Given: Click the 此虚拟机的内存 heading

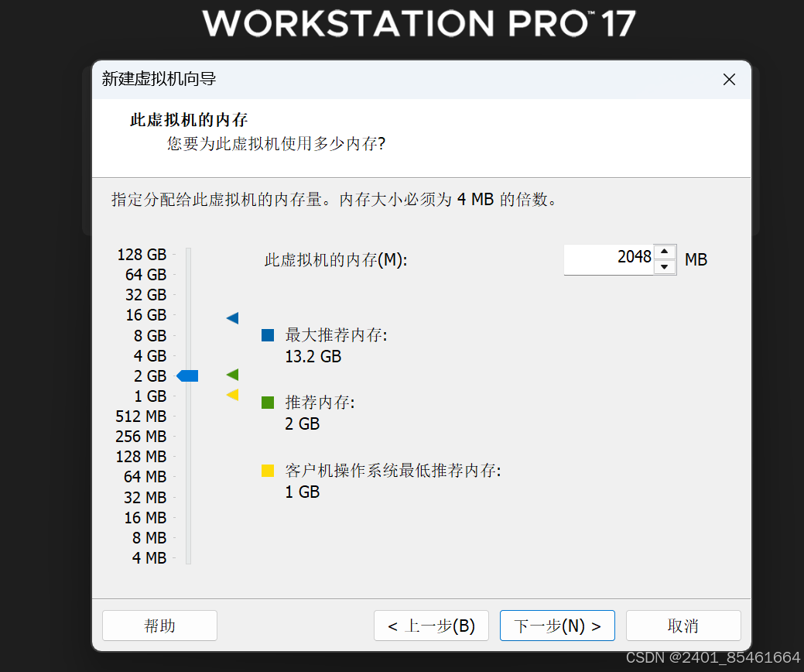Looking at the screenshot, I should [189, 119].
